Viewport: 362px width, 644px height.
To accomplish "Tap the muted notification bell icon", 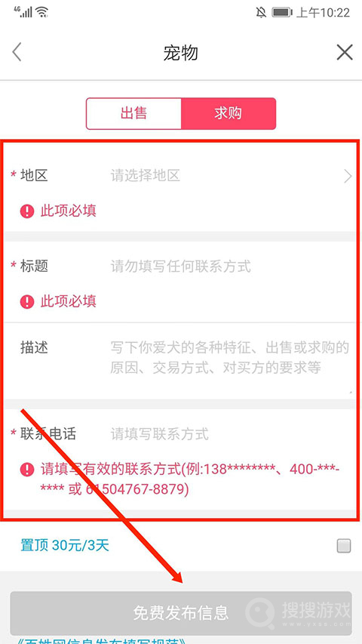I will pos(261,12).
